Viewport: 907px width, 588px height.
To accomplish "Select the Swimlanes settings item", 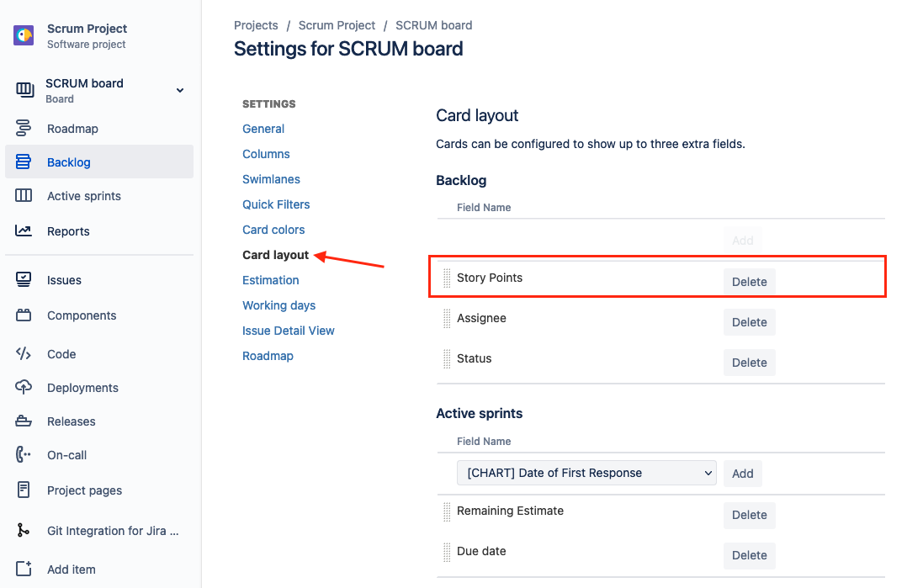I will pos(271,179).
